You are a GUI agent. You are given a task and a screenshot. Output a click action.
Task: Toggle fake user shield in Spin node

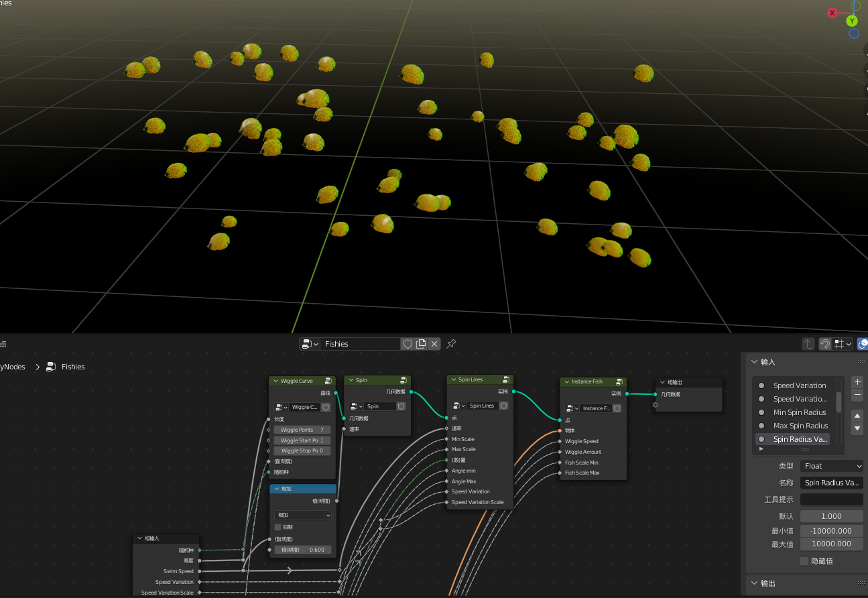click(x=401, y=406)
